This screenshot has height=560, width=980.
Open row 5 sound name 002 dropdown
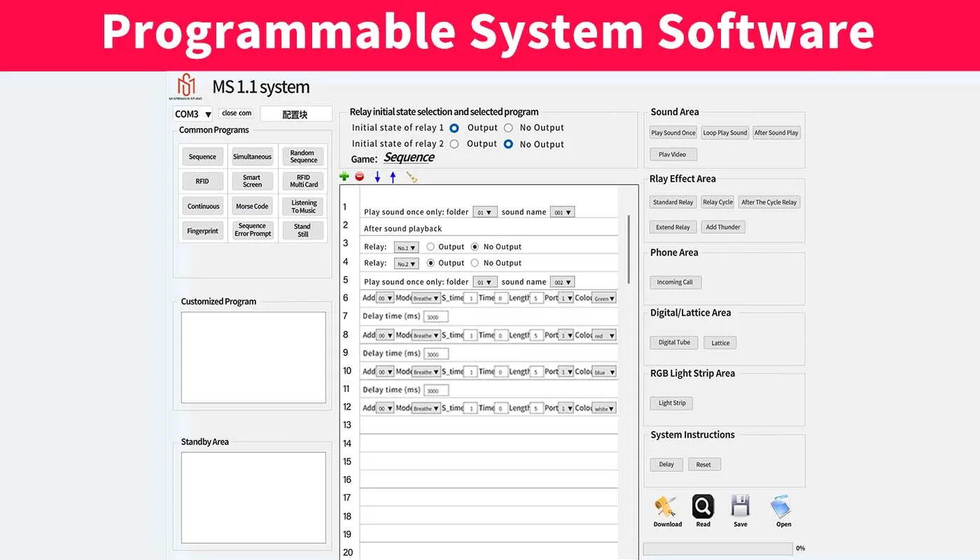point(562,281)
